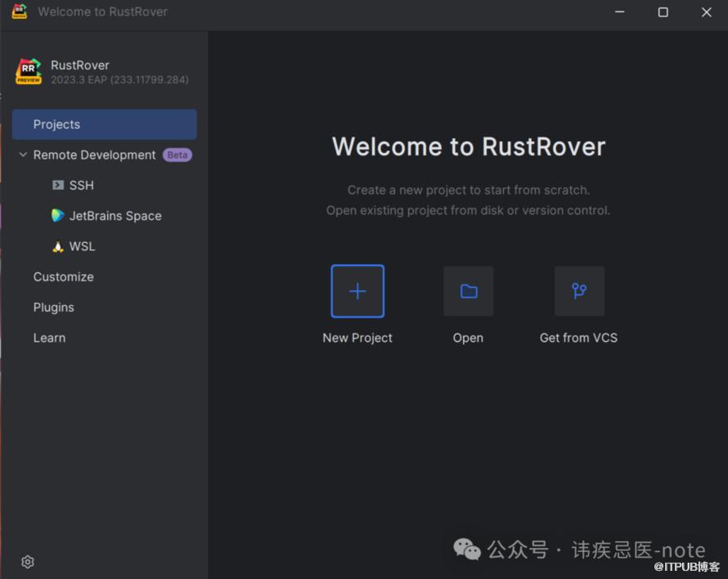Select WSL remote development entry
The height and width of the screenshot is (579, 728).
[x=83, y=246]
